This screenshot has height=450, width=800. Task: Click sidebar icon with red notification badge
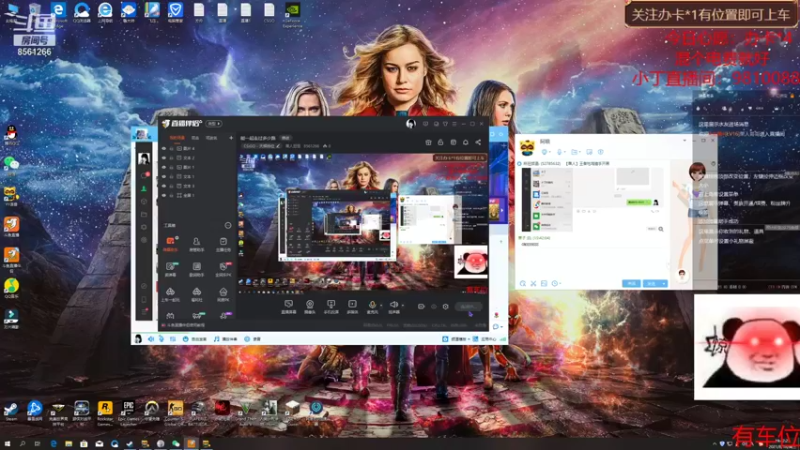tap(144, 175)
